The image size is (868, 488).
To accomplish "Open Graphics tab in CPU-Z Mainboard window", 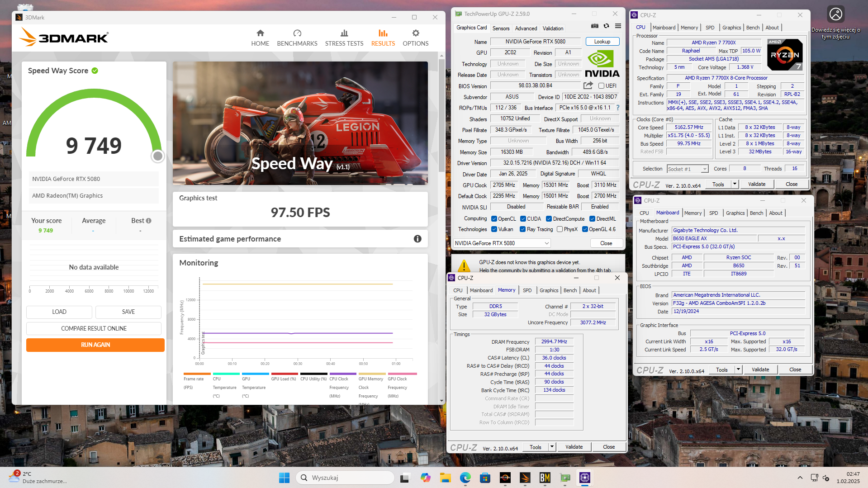I will pos(735,213).
